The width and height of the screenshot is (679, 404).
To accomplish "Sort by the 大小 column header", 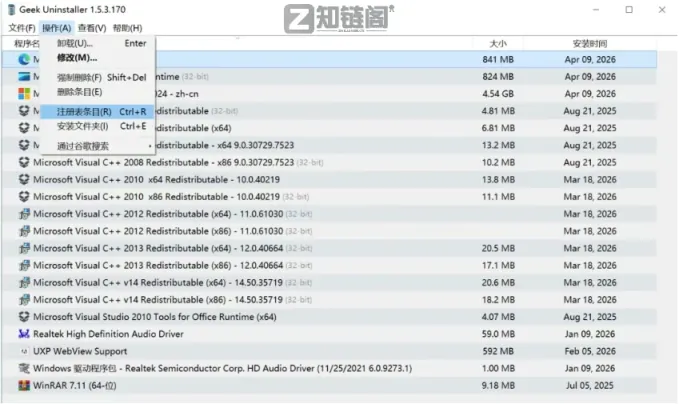I will click(x=498, y=44).
